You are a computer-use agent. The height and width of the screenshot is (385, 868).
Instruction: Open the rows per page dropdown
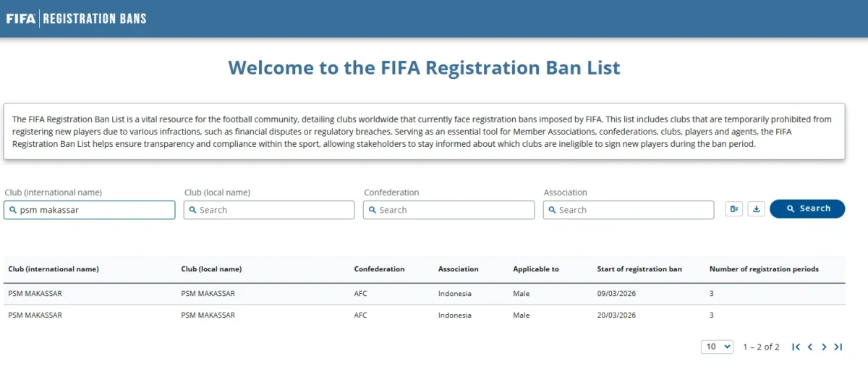click(x=717, y=347)
